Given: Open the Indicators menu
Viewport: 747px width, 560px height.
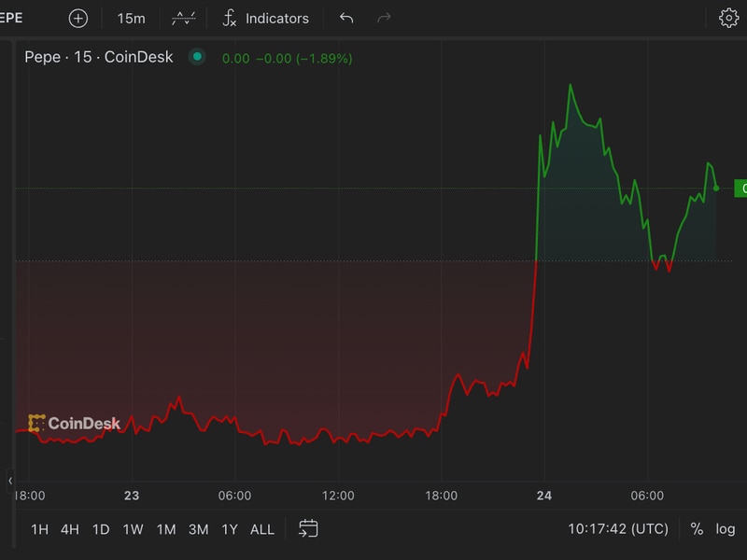Looking at the screenshot, I should coord(266,19).
